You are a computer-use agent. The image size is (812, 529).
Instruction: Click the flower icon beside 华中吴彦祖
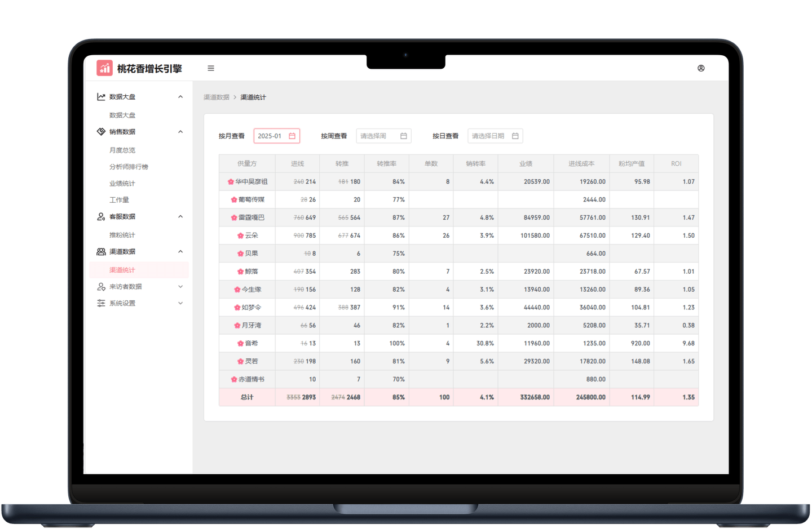(231, 182)
